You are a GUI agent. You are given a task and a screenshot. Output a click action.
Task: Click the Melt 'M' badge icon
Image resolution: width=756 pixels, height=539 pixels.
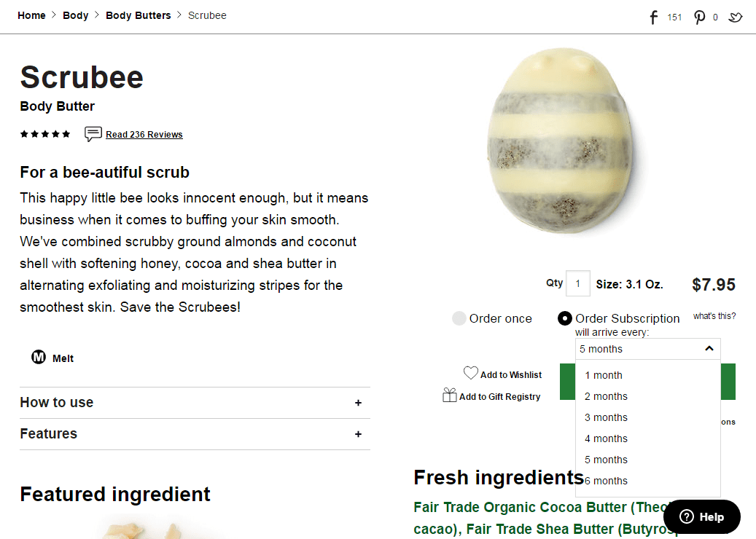coord(39,358)
